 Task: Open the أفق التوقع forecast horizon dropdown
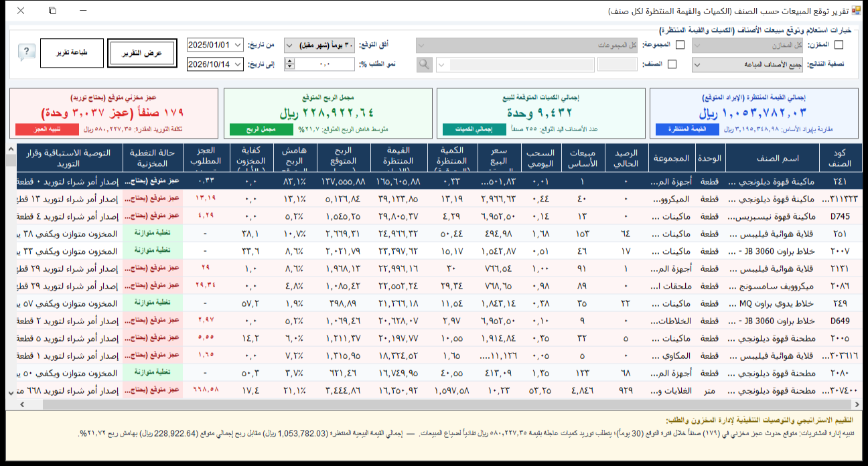tap(319, 45)
